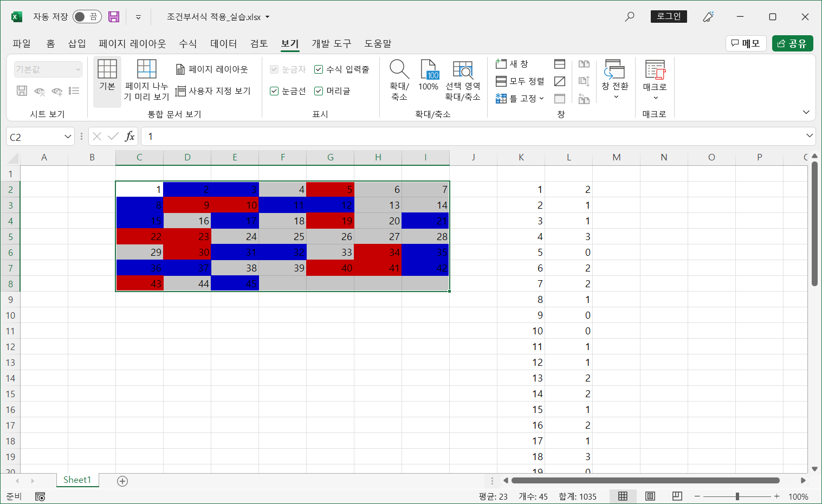The width and height of the screenshot is (822, 504).
Task: Click 모두 정렬 arrange all
Action: point(520,81)
